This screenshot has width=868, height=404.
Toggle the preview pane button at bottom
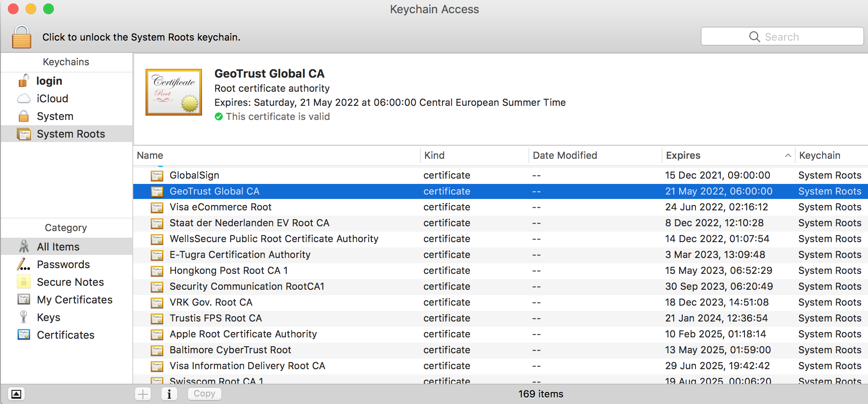click(x=16, y=394)
